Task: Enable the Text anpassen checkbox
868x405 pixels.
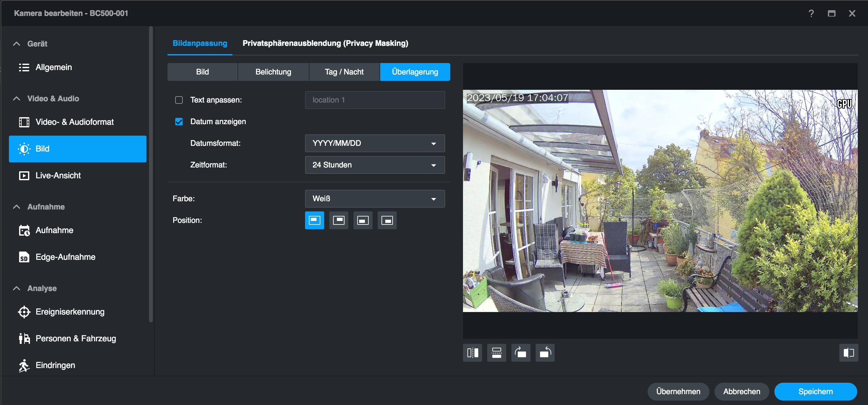Action: click(x=179, y=100)
